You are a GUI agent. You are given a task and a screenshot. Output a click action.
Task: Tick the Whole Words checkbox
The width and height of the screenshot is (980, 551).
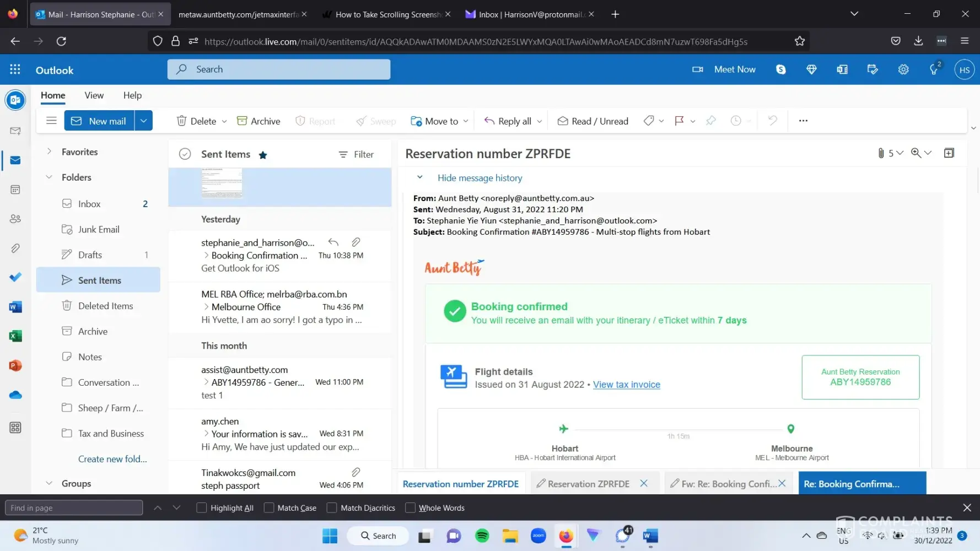coord(410,508)
